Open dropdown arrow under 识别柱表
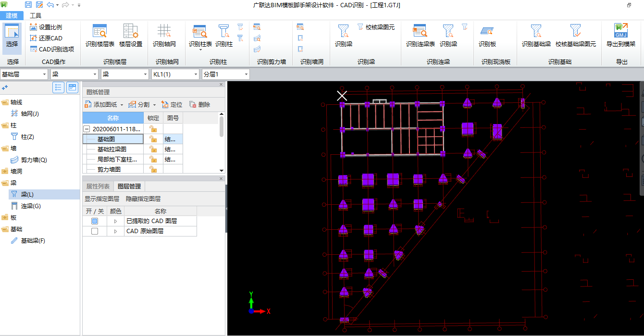Image resolution: width=644 pixels, height=336 pixels. (200, 50)
